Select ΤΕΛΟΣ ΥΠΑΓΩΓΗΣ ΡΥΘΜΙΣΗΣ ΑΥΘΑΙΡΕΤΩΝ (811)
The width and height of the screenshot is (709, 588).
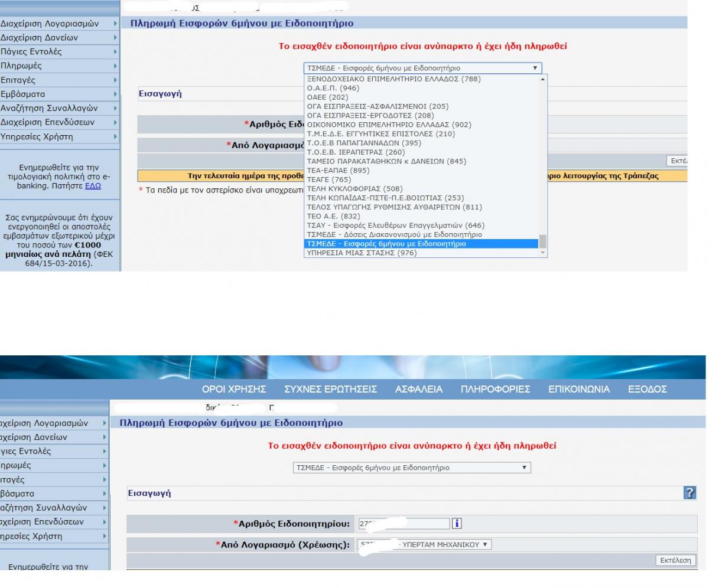421,207
